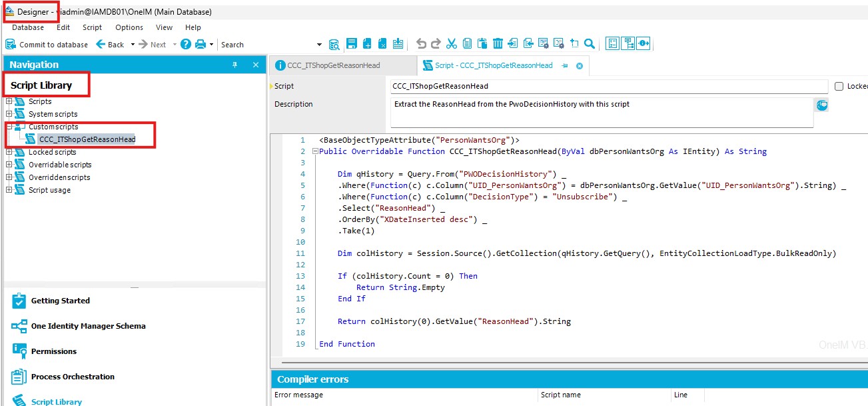Expand the System scripts tree node

(x=9, y=114)
